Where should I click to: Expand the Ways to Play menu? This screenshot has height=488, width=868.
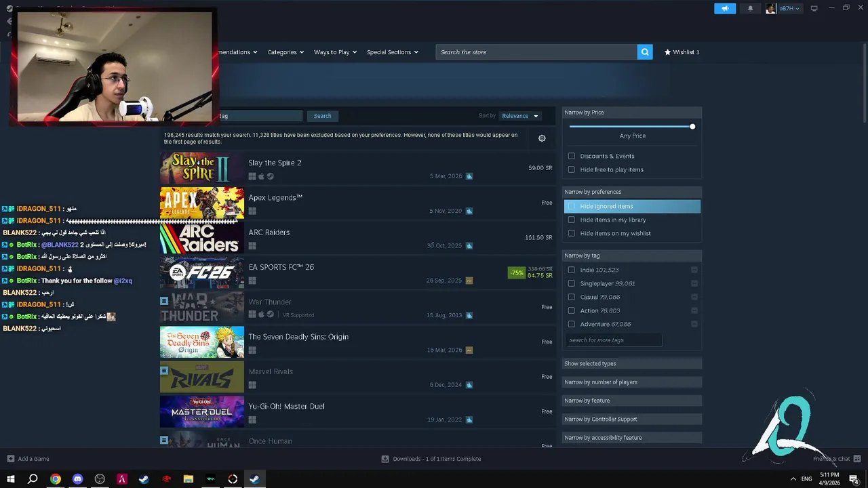tap(336, 52)
